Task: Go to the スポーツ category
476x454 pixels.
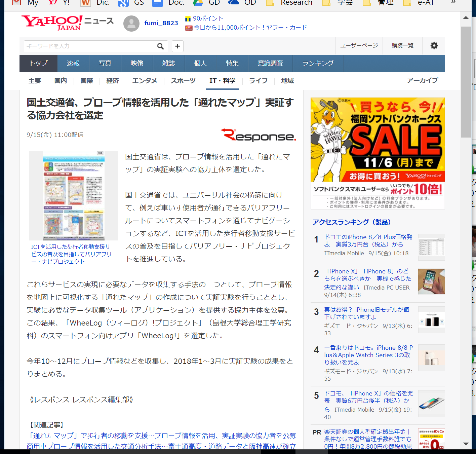Action: click(183, 81)
